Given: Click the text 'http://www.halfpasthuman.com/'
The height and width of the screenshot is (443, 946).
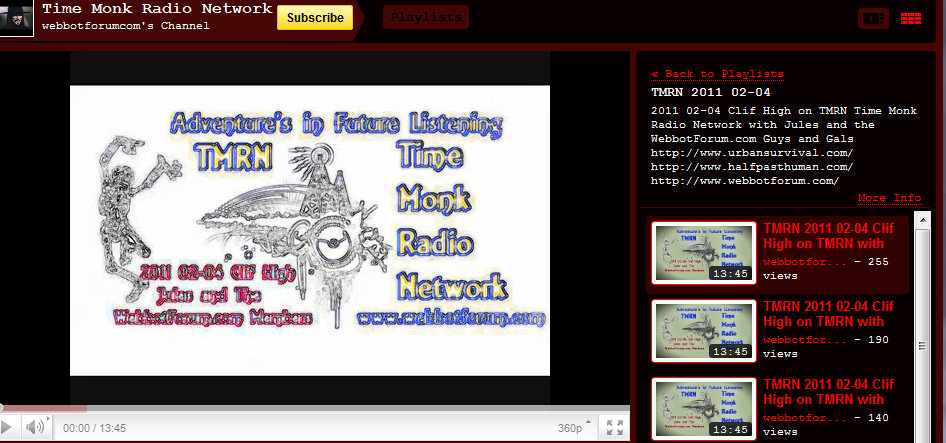Looking at the screenshot, I should pos(752,167).
